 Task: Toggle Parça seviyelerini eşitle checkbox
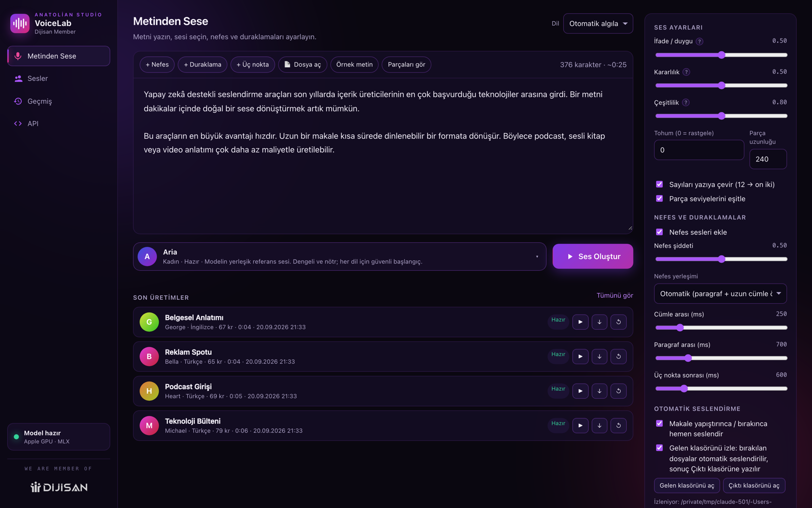click(659, 199)
